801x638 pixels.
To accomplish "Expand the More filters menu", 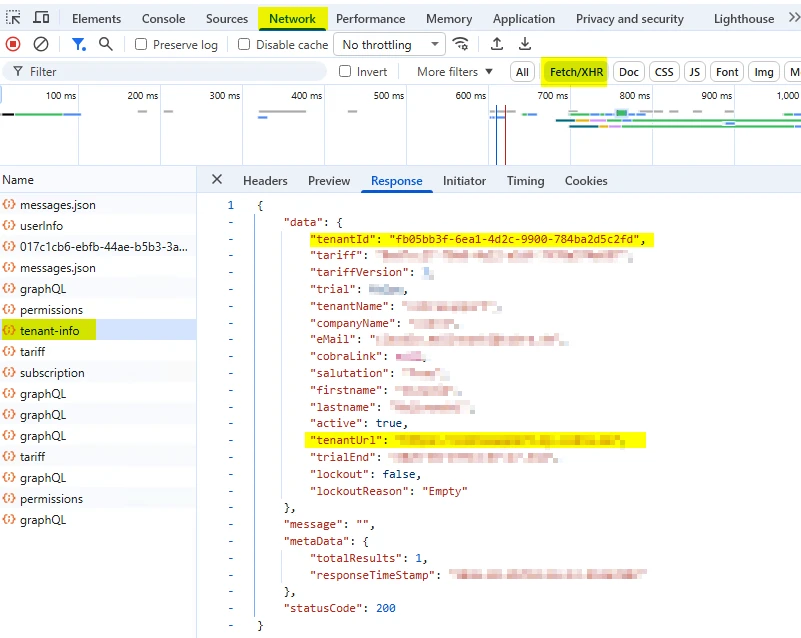I will coord(454,72).
